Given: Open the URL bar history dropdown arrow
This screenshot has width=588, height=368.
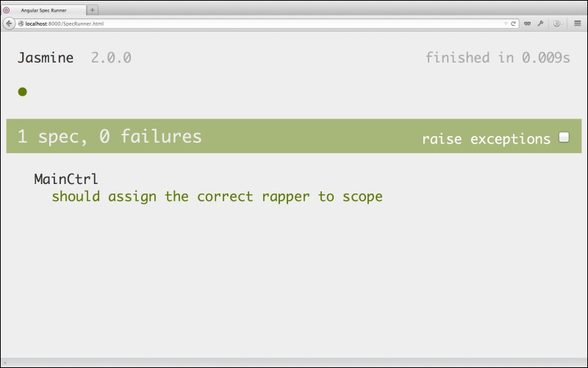Looking at the screenshot, I should click(506, 24).
